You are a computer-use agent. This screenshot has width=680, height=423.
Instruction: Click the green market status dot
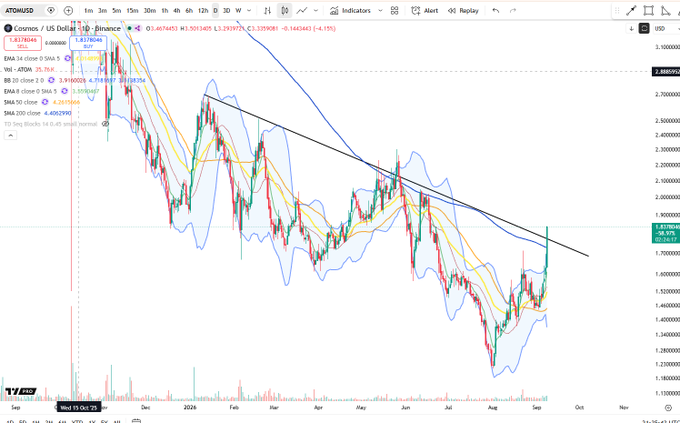pyautogui.click(x=129, y=29)
